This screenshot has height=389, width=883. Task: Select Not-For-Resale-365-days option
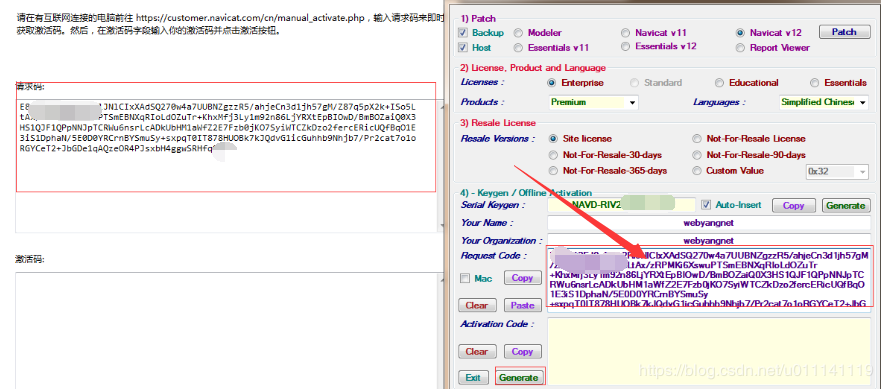pyautogui.click(x=553, y=171)
